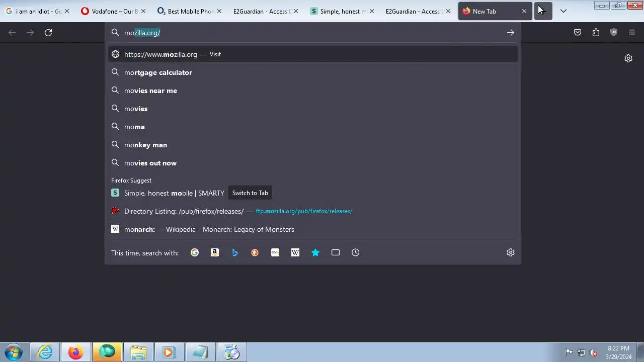644x362 pixels.
Task: Search with Bing one-off icon
Action: coord(235,252)
